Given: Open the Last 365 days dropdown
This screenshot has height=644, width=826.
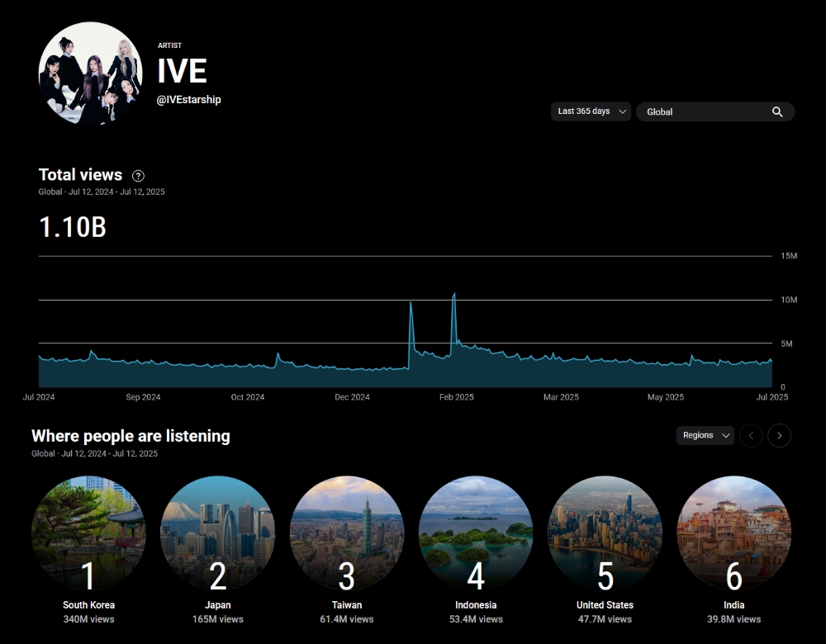Looking at the screenshot, I should [591, 111].
